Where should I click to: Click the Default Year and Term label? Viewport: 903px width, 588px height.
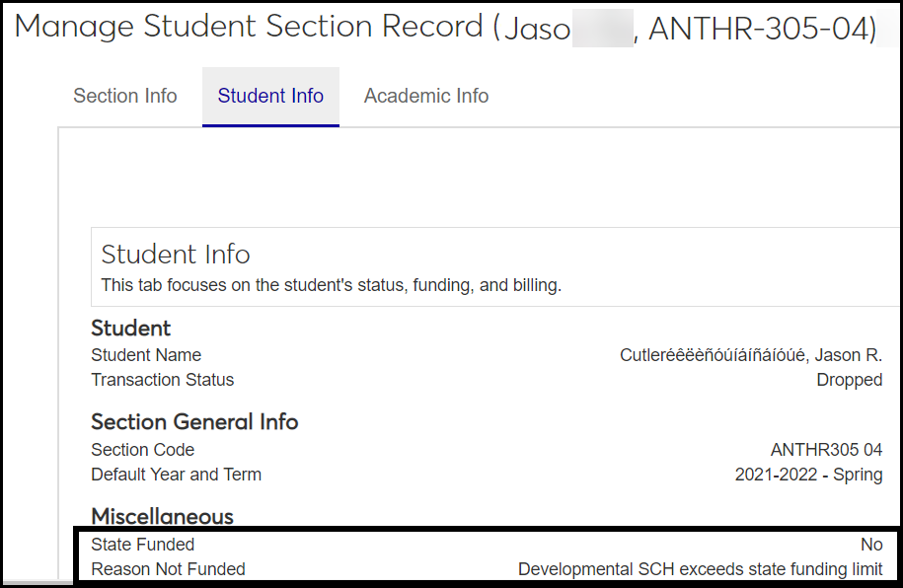[176, 475]
